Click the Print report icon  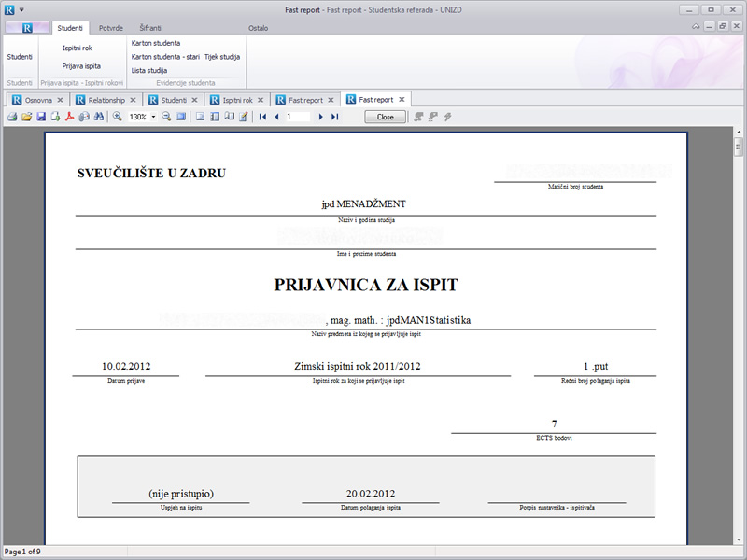click(12, 117)
